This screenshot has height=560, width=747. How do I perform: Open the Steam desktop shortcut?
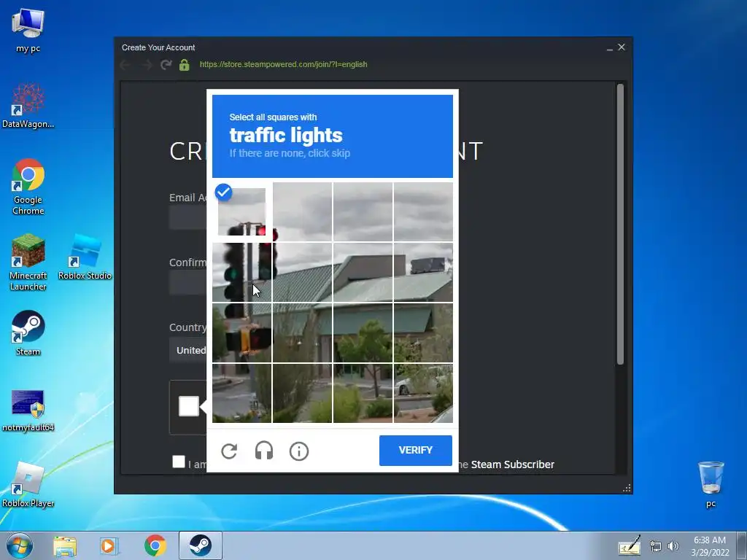(x=28, y=332)
